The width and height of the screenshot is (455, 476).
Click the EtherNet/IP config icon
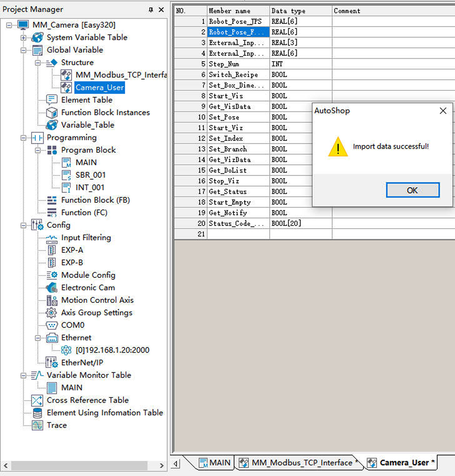52,363
